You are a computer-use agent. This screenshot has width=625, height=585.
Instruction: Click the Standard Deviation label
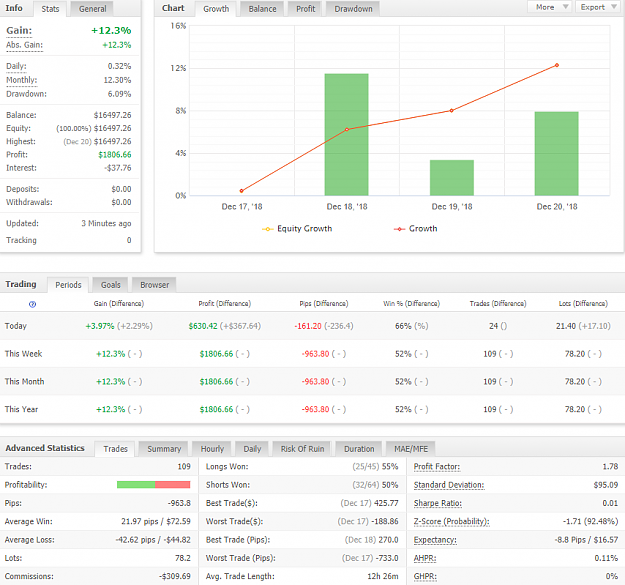click(x=449, y=485)
